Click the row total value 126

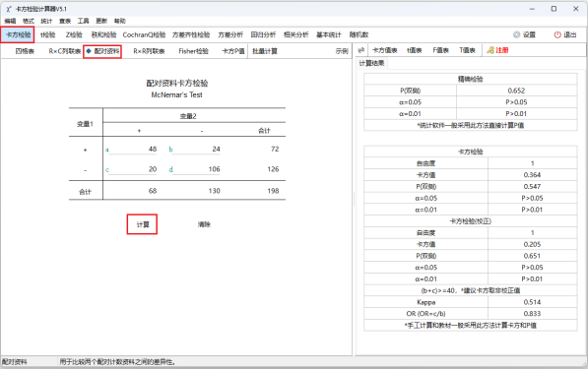tap(273, 169)
